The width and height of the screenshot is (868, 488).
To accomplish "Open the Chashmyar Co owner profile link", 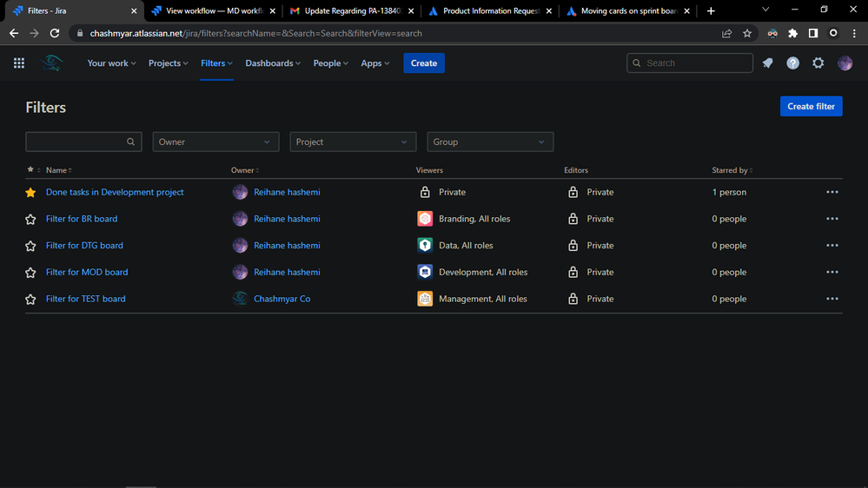I will (x=282, y=298).
